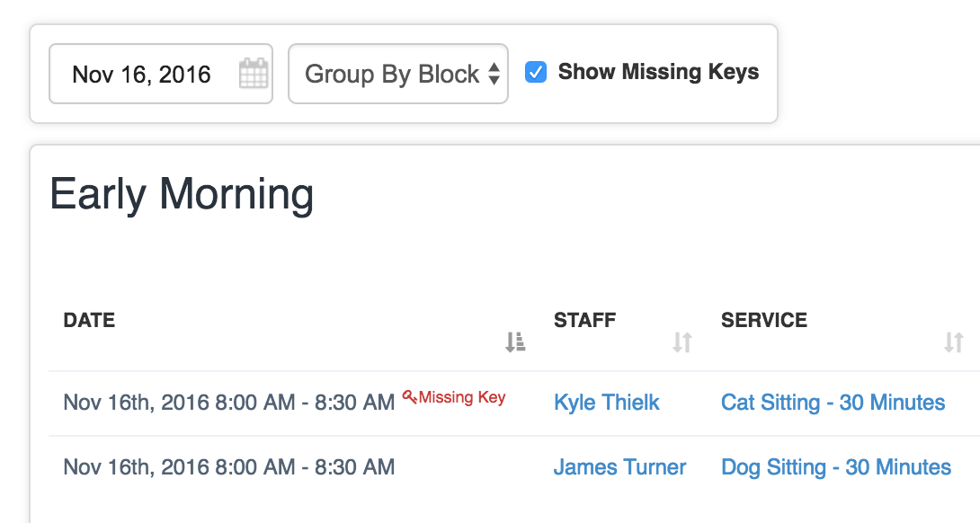
Task: Click the date text in James Turner's row
Action: point(228,466)
